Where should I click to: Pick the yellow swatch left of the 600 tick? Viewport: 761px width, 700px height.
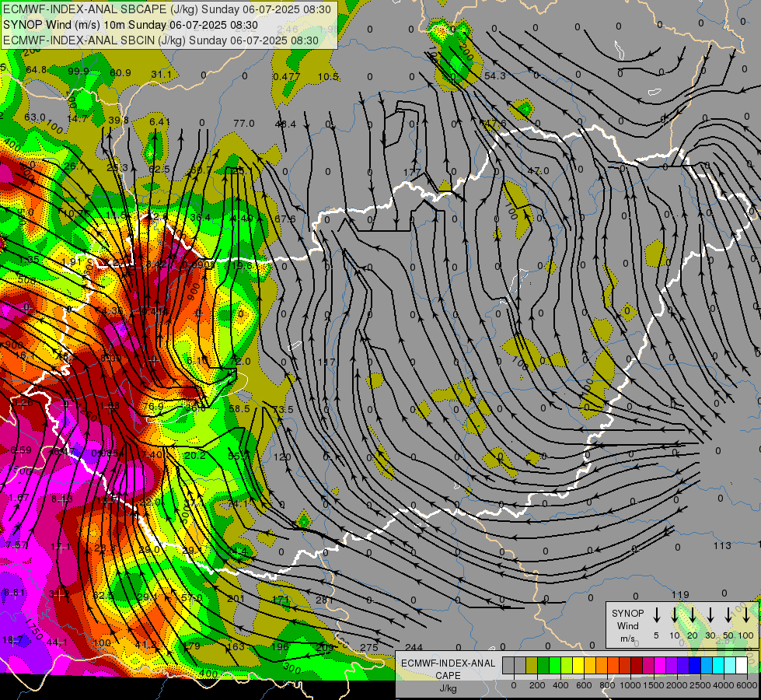pyautogui.click(x=578, y=665)
